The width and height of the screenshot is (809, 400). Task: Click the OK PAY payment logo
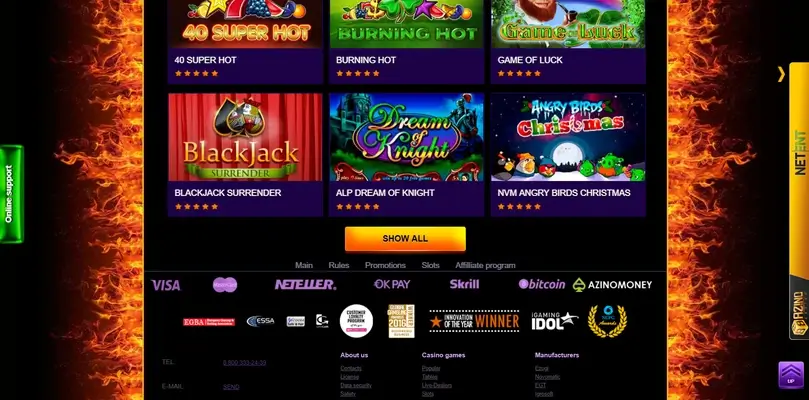pos(392,284)
